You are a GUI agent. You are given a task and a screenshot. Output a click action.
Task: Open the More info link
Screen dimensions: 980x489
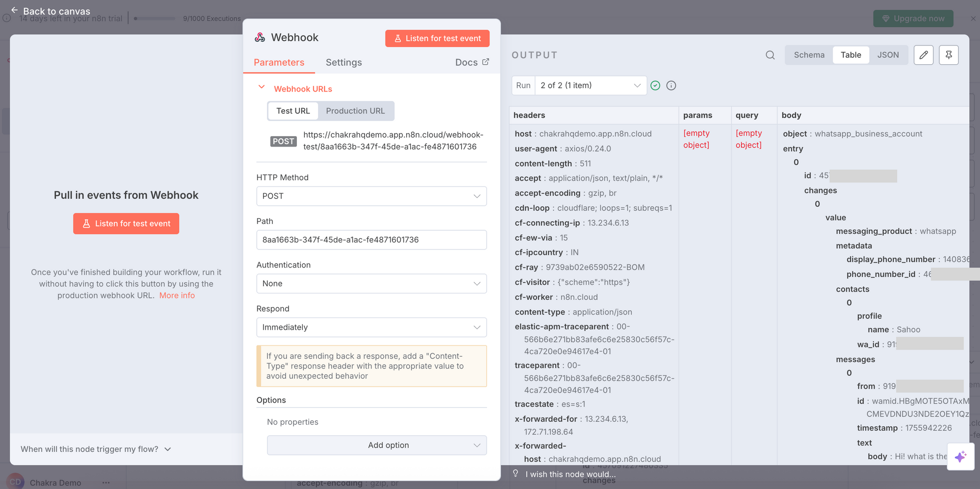[177, 295]
